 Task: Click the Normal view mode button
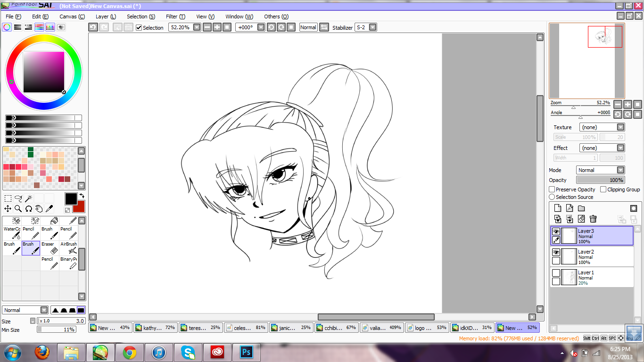[x=308, y=27]
